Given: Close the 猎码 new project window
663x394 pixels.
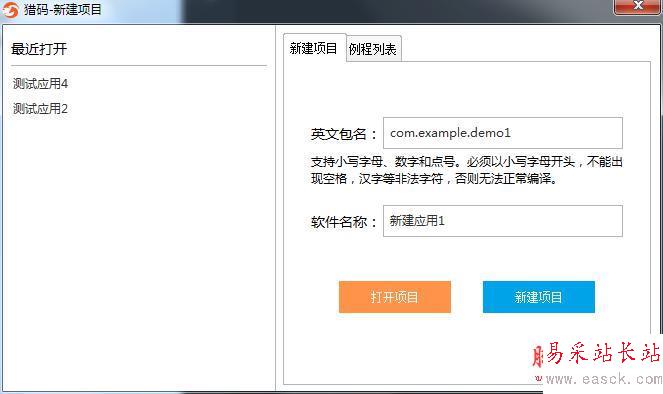Looking at the screenshot, I should point(638,6).
